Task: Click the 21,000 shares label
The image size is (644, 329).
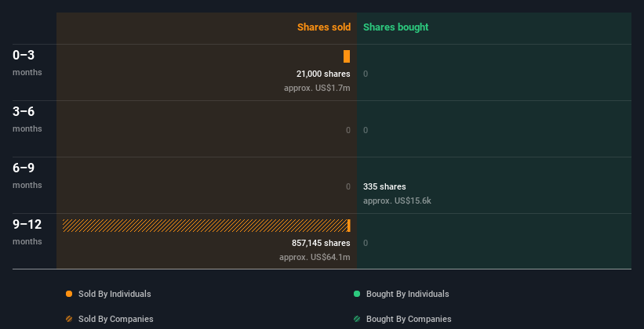Action: pyautogui.click(x=323, y=74)
